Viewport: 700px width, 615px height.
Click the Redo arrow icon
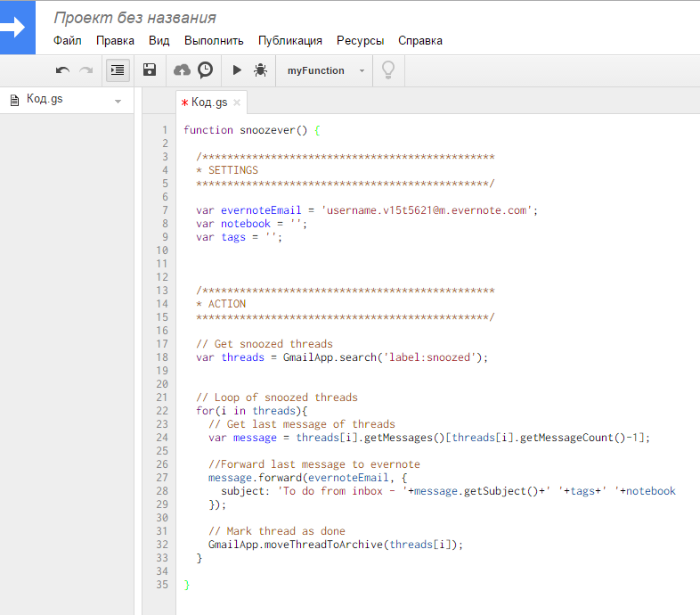pyautogui.click(x=86, y=70)
